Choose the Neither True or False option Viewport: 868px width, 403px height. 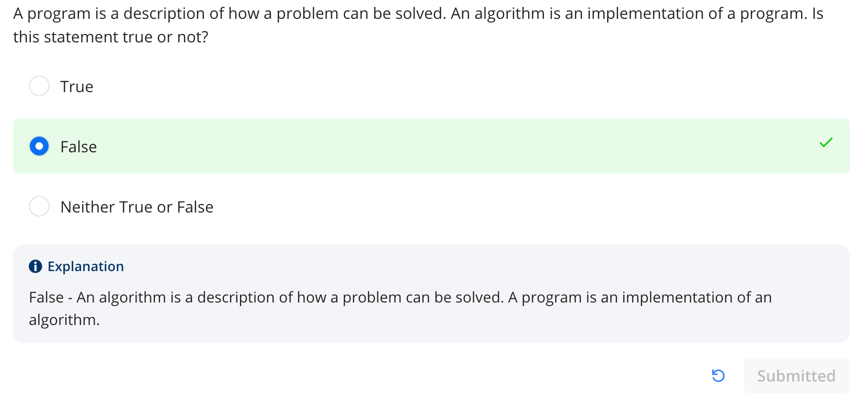pos(39,206)
